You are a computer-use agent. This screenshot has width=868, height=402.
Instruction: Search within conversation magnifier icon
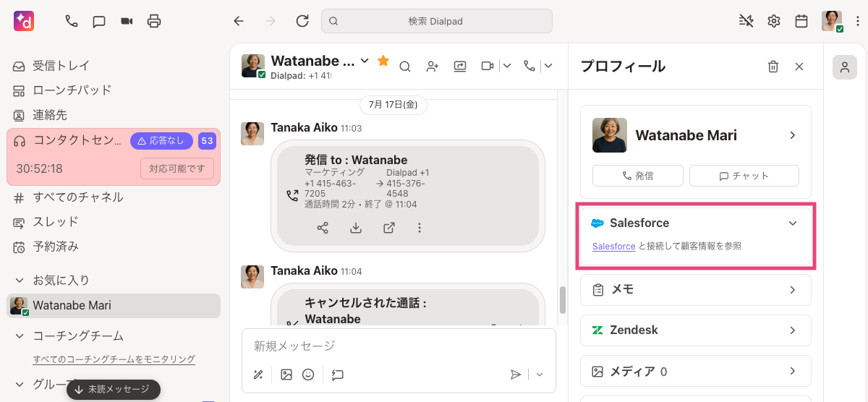(x=405, y=66)
